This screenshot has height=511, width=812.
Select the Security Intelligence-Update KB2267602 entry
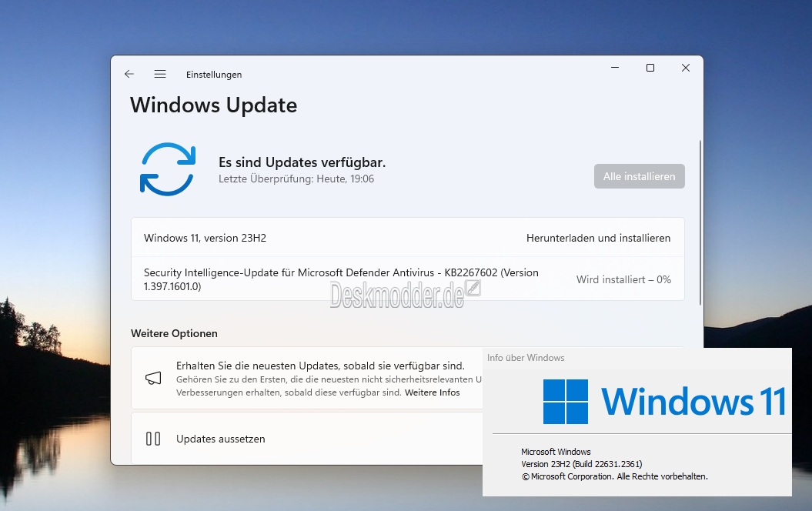point(408,279)
